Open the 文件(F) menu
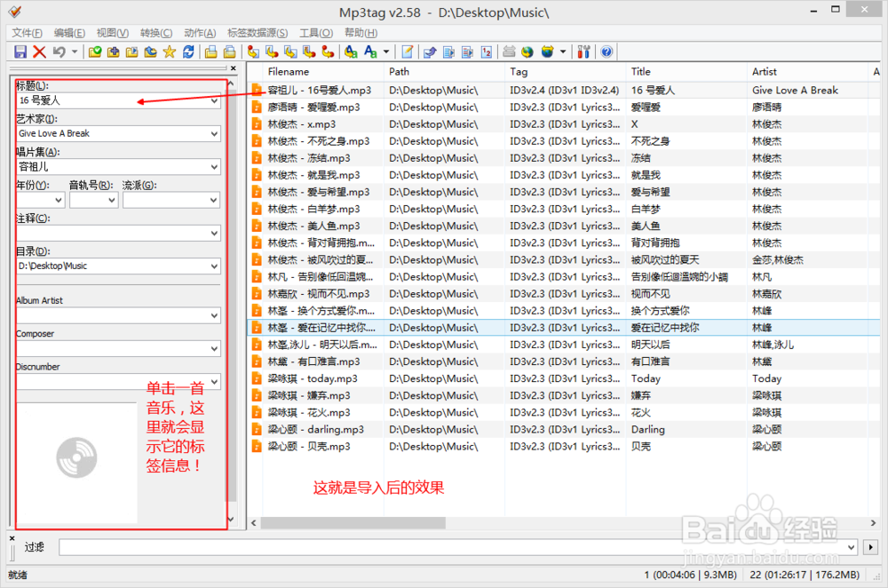The height and width of the screenshot is (588, 888). click(28, 33)
